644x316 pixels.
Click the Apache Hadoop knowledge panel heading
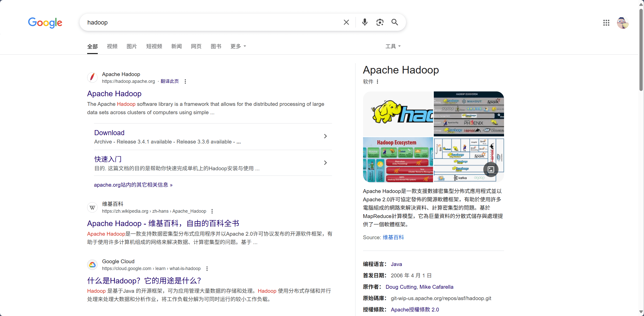[x=401, y=70]
